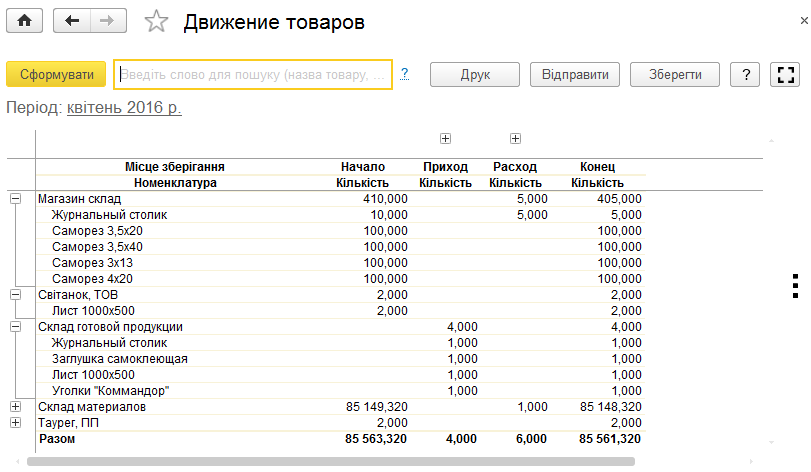Image resolution: width=811 pixels, height=472 pixels.
Task: Click the total 85 561,320 cell
Action: (610, 439)
